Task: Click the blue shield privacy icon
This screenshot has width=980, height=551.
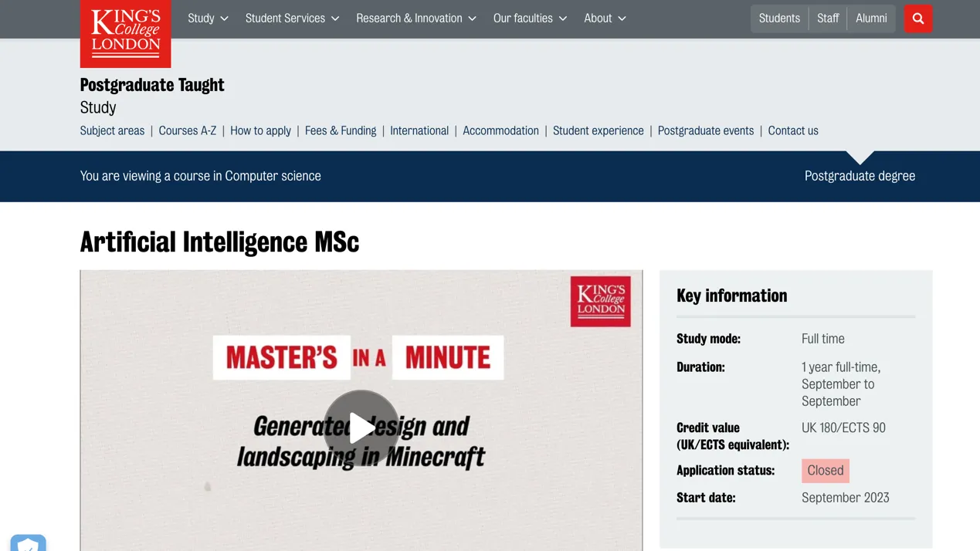Action: (x=29, y=543)
